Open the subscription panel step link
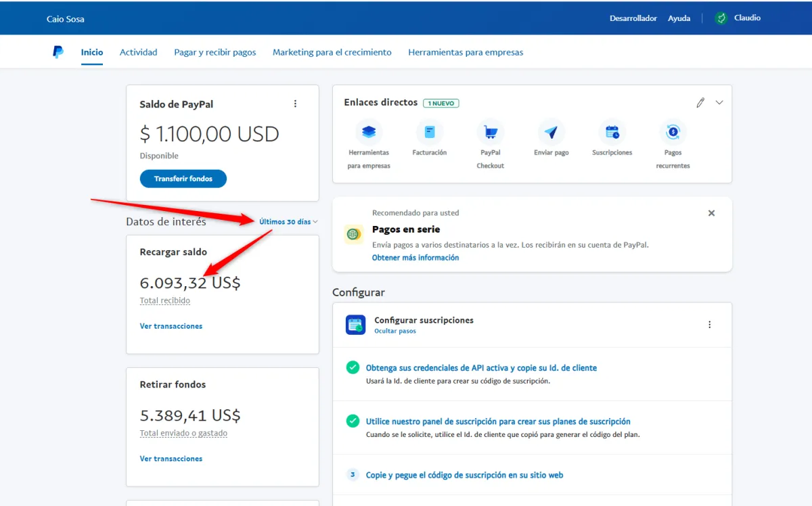 click(x=498, y=421)
